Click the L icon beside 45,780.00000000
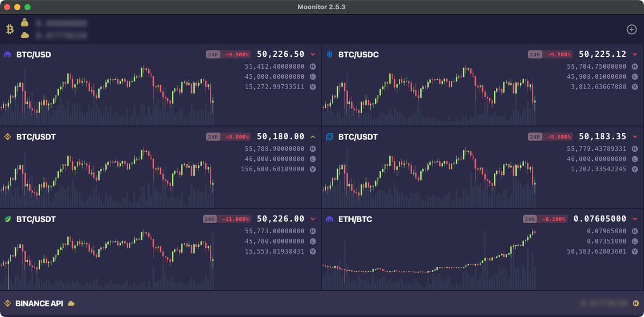The width and height of the screenshot is (644, 317). click(313, 241)
